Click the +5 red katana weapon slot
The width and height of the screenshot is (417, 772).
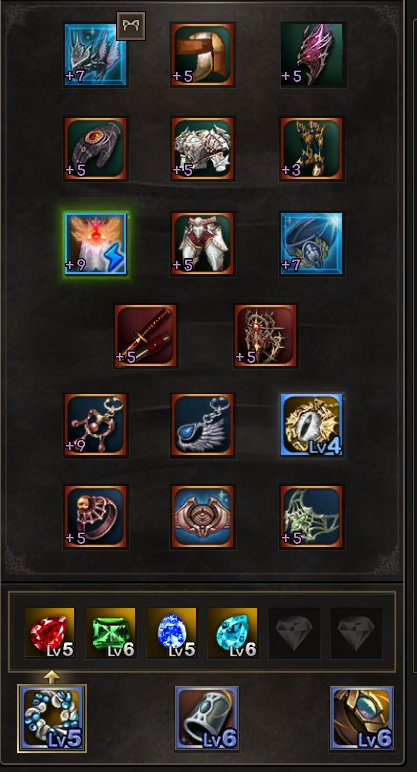point(145,336)
